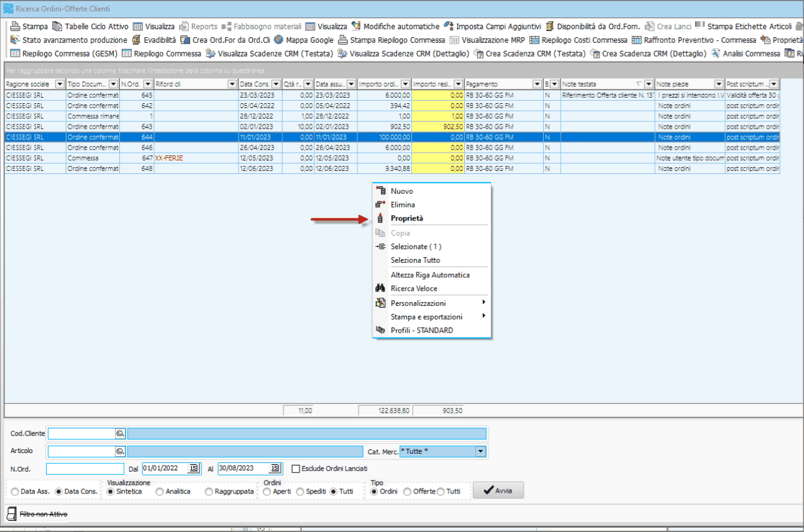
Task: Select Spediti in Ordini group
Action: click(300, 491)
